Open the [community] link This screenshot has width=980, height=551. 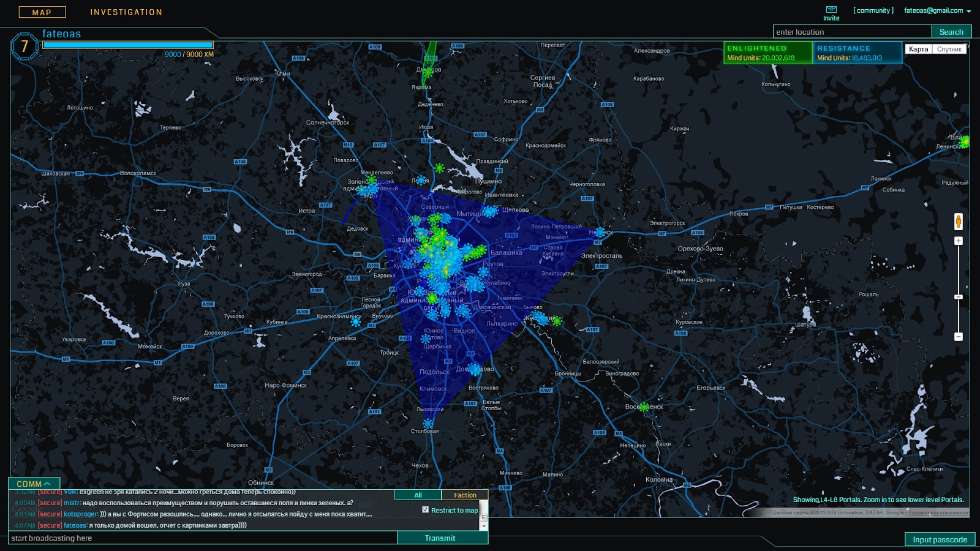tap(873, 10)
